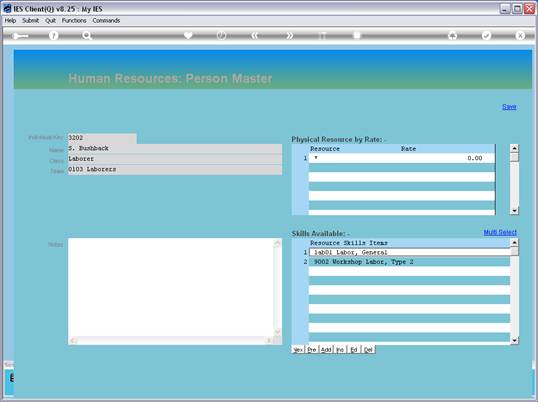Click inside the Notes text area
The image size is (538, 402).
(x=172, y=287)
